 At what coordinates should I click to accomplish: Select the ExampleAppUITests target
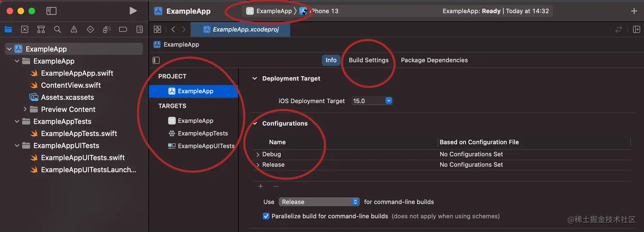pos(201,146)
